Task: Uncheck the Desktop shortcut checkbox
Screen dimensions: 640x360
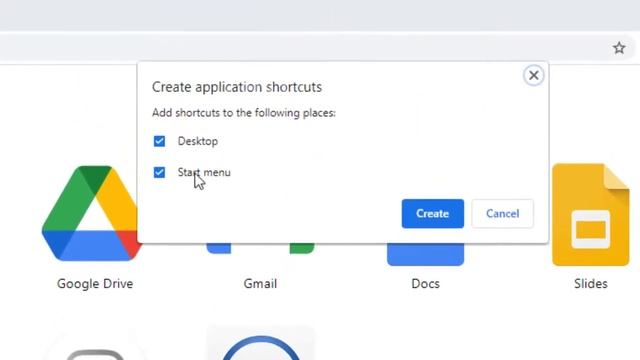Action: pyautogui.click(x=159, y=141)
